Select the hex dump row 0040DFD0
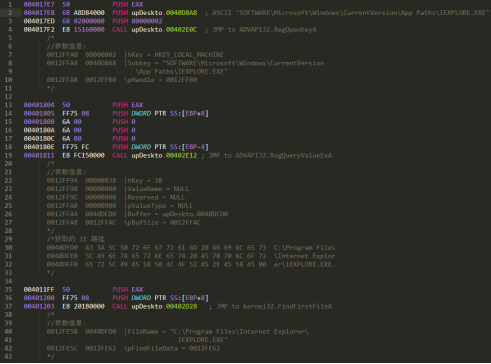This screenshot has height=364, width=491. pyautogui.click(x=191, y=248)
